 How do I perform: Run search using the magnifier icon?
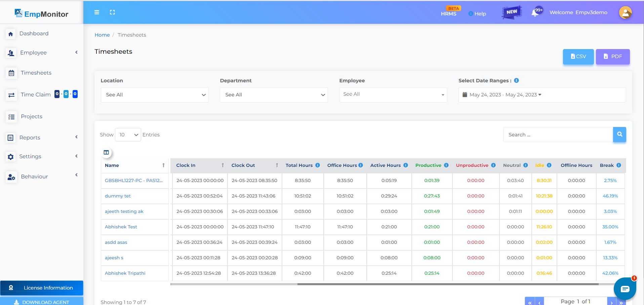619,134
